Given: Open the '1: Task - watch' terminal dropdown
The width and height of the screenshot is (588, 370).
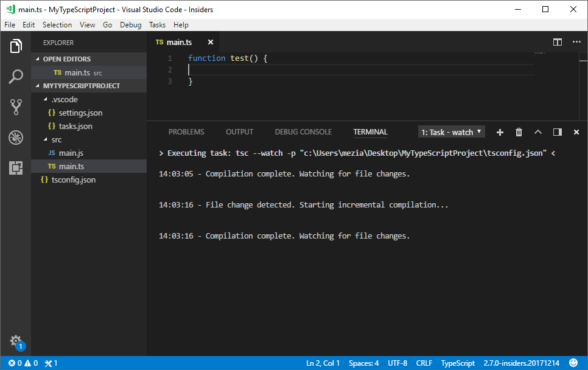Looking at the screenshot, I should pos(451,131).
